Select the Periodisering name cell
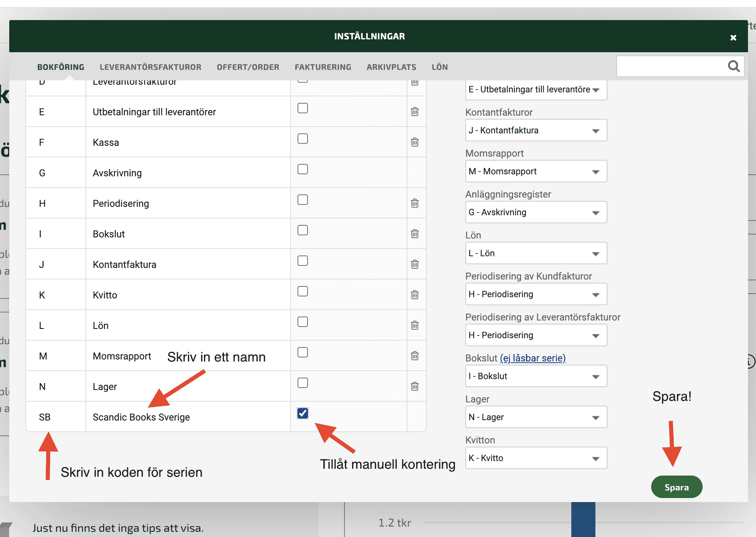The width and height of the screenshot is (756, 537). 188,203
